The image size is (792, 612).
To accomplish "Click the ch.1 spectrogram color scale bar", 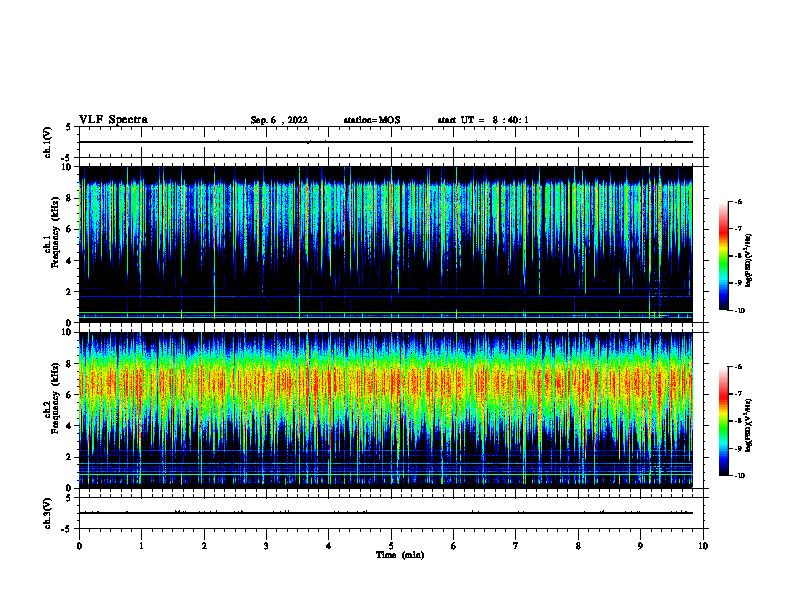I will tap(723, 256).
